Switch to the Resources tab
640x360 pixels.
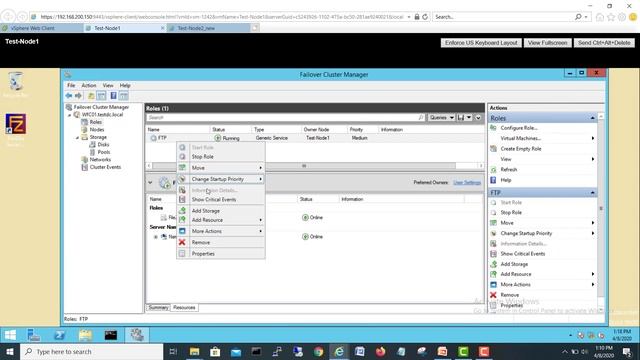[184, 307]
